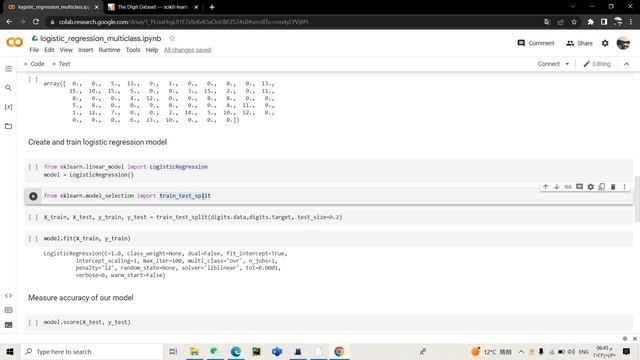This screenshot has width=640, height=360.
Task: Open the terminal icon in sidebar
Action: tap(8, 325)
